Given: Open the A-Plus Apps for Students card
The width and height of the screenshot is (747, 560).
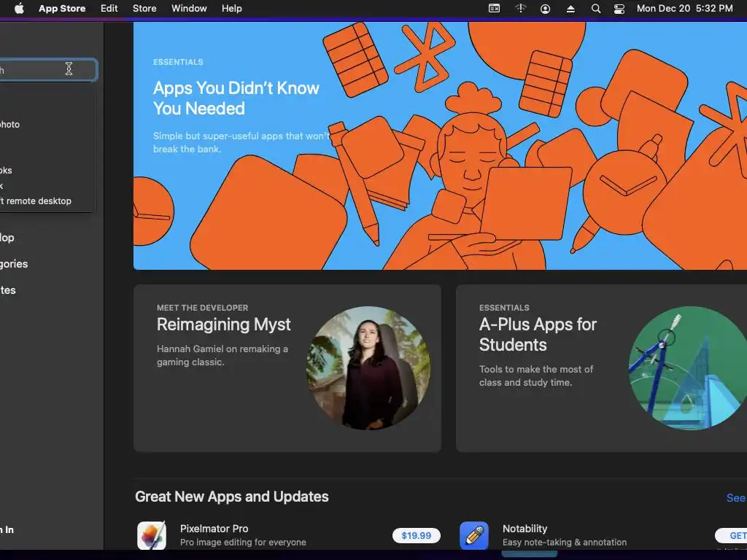Looking at the screenshot, I should tap(601, 368).
